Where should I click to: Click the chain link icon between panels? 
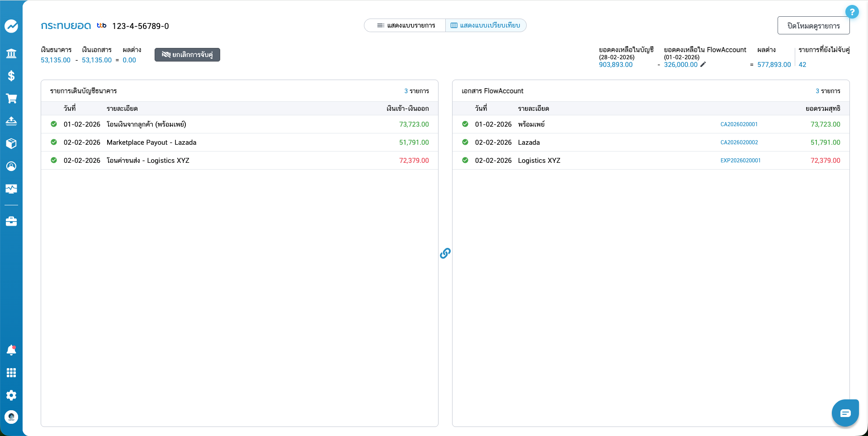[x=445, y=253]
